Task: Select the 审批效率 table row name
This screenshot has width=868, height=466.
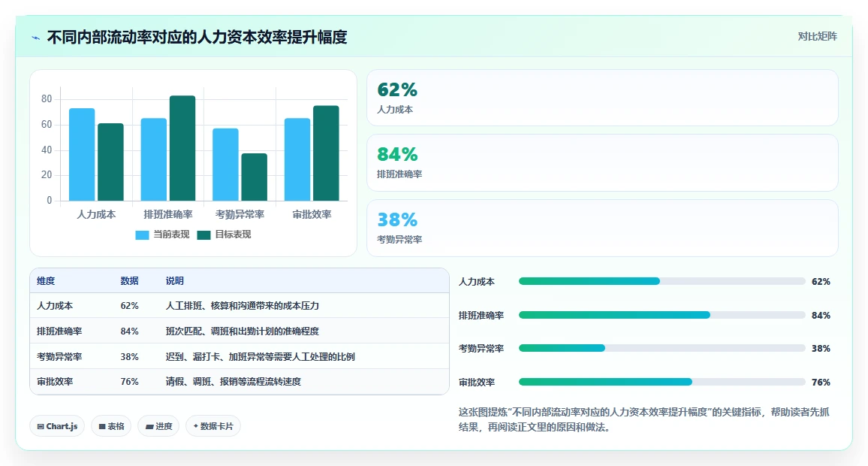Action: click(x=55, y=382)
